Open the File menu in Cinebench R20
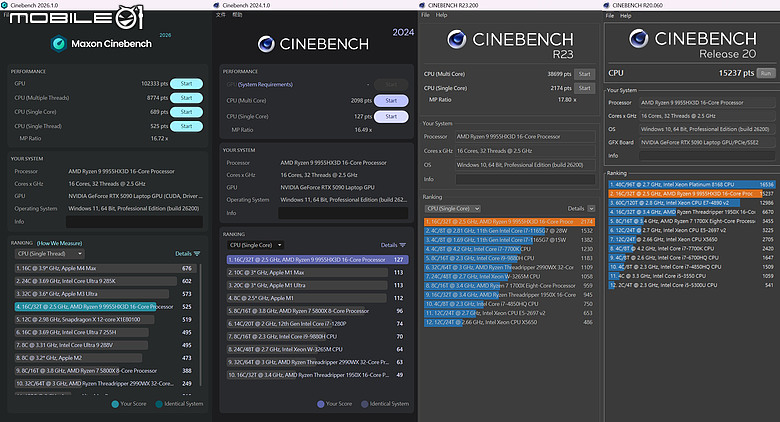The image size is (780, 422). [x=610, y=15]
